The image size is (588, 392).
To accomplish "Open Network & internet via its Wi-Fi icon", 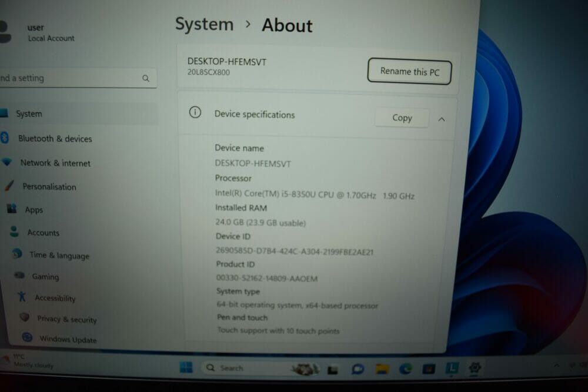I will [6, 162].
